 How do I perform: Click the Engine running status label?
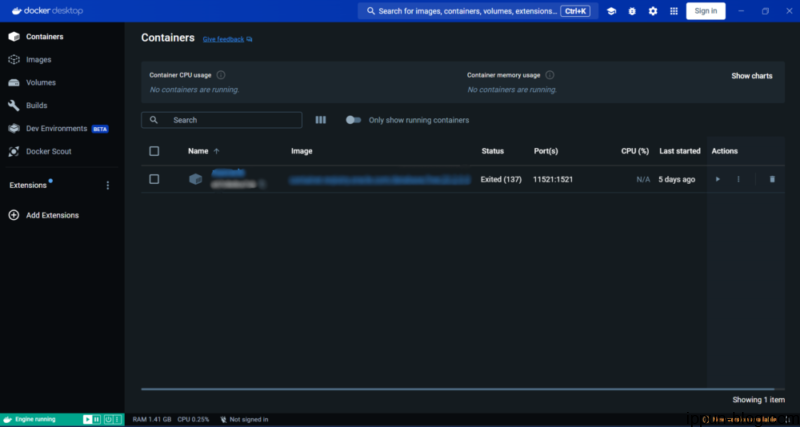(x=35, y=419)
